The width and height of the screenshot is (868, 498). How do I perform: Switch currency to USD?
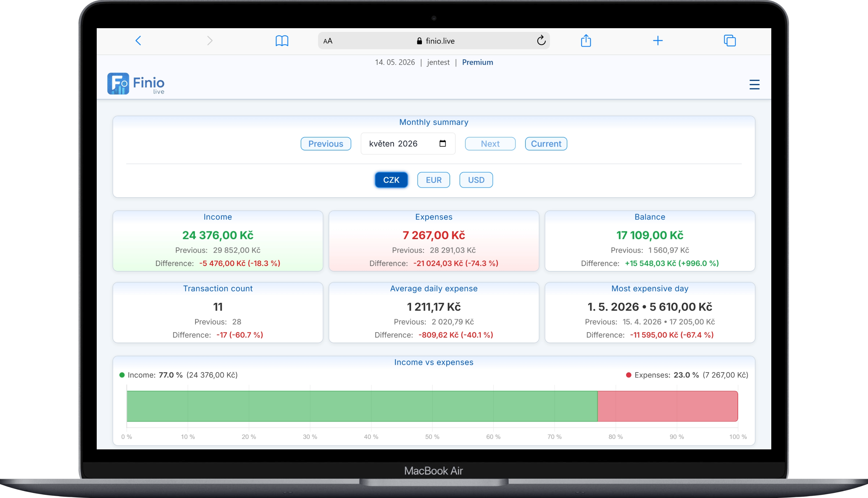(x=476, y=180)
